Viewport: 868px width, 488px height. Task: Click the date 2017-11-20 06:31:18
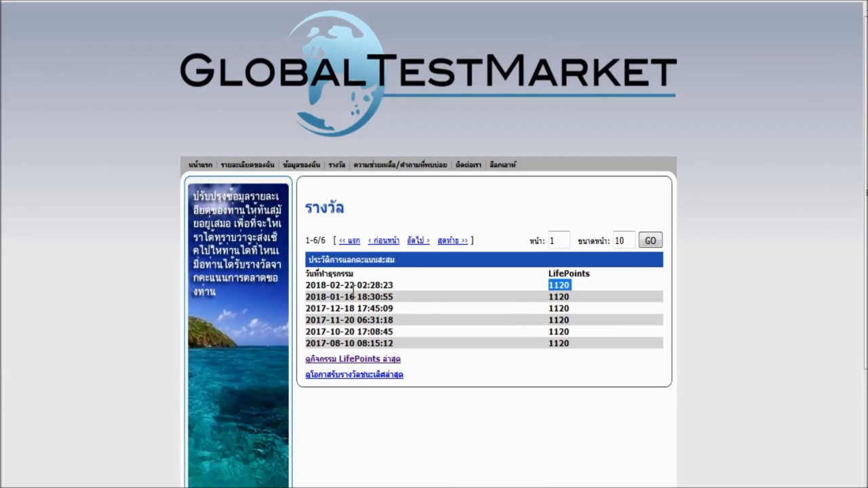point(349,320)
